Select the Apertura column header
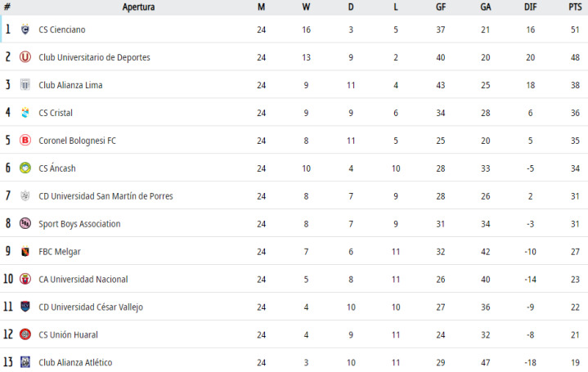 138,7
